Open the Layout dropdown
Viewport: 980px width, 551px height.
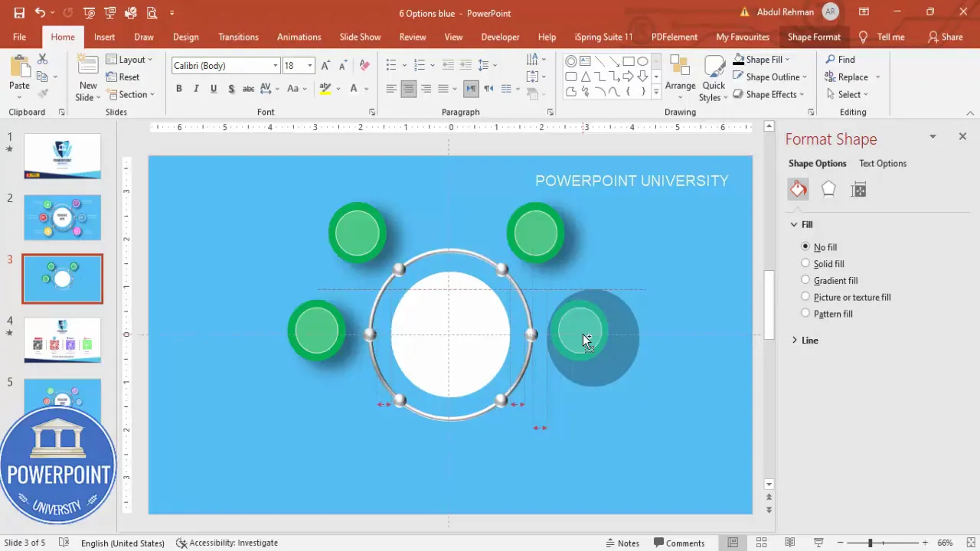[129, 59]
